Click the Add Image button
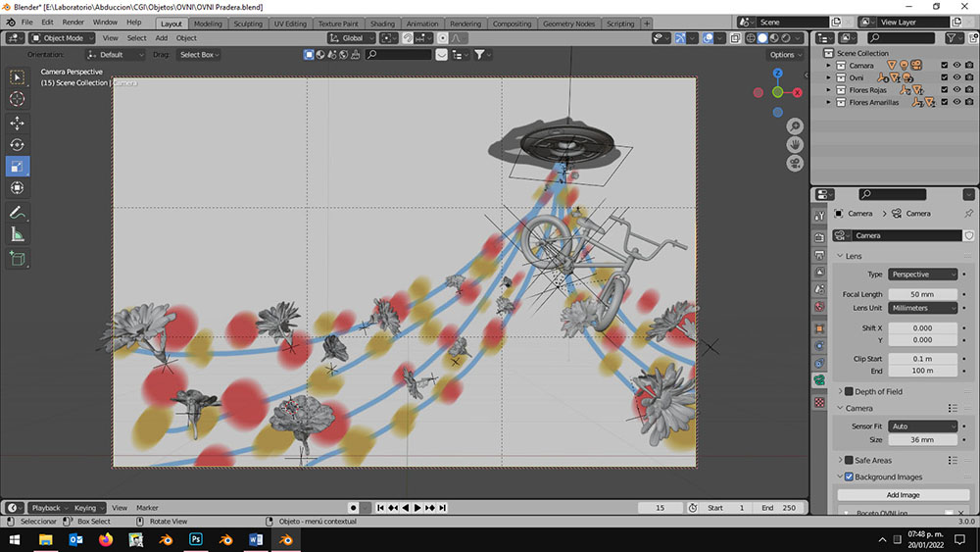 tap(903, 495)
